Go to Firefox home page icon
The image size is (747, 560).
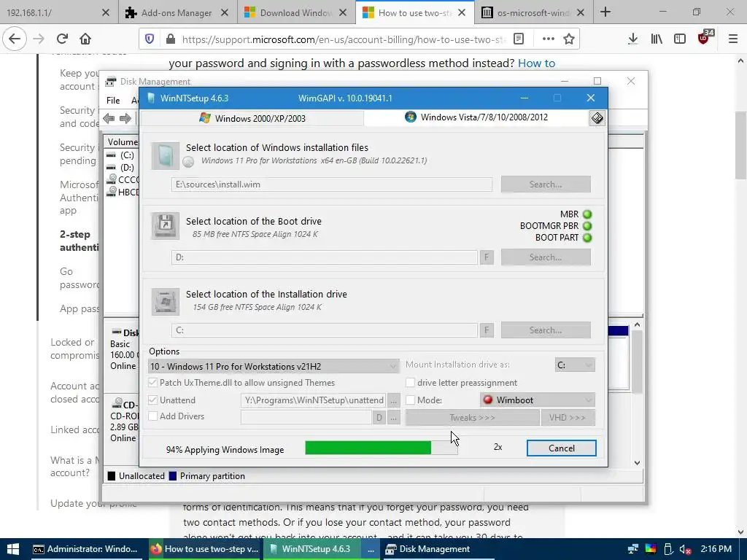click(x=85, y=39)
